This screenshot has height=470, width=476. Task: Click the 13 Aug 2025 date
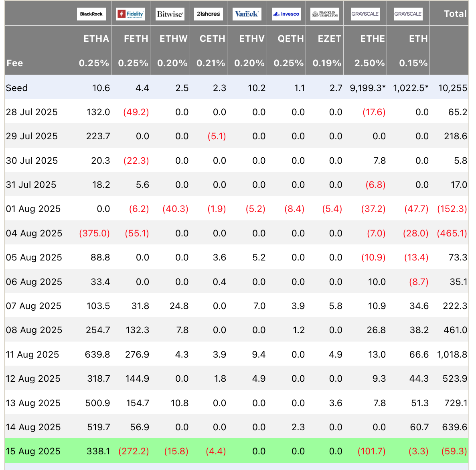pyautogui.click(x=33, y=403)
